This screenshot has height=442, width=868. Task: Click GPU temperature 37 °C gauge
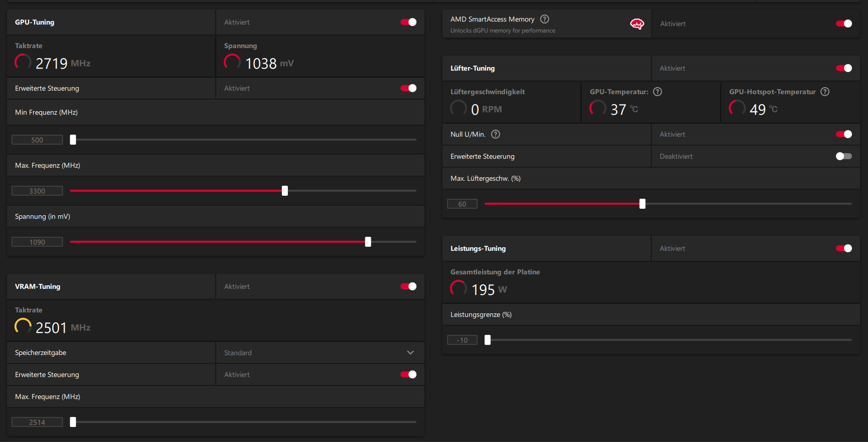pyautogui.click(x=598, y=108)
